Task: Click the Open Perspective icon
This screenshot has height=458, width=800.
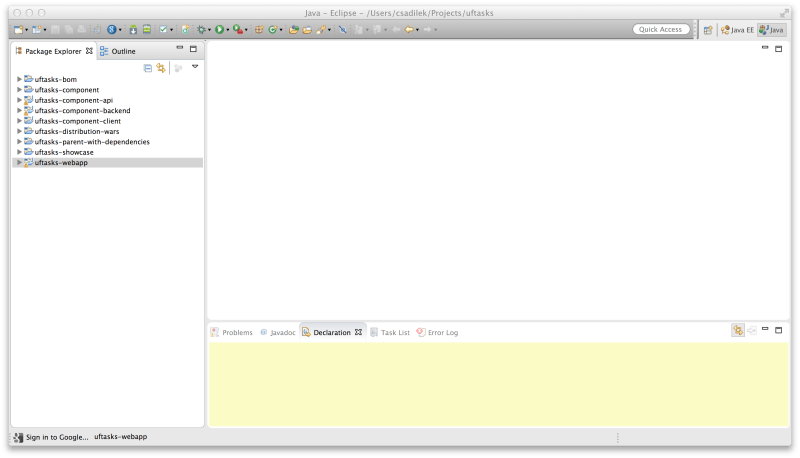Action: [708, 30]
